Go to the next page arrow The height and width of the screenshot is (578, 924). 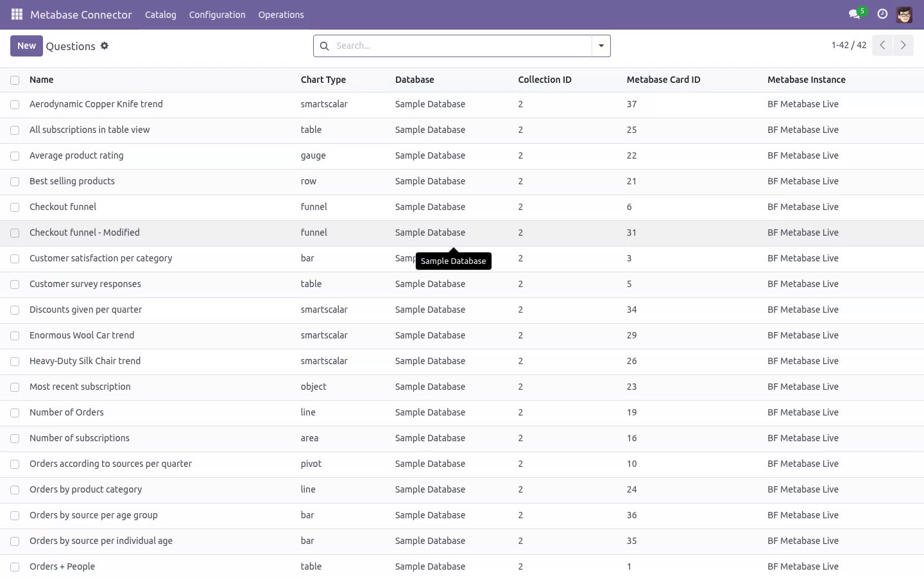point(903,45)
